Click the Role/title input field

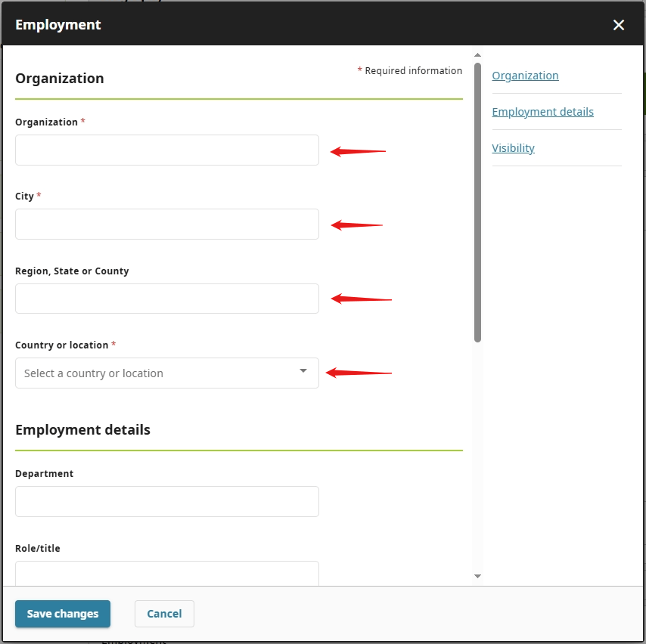167,573
